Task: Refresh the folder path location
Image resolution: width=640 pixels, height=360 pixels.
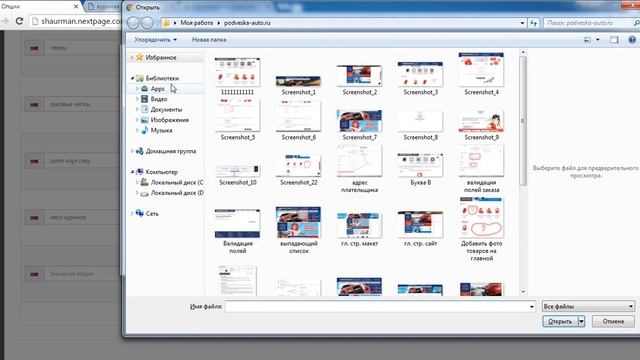Action: (534, 23)
